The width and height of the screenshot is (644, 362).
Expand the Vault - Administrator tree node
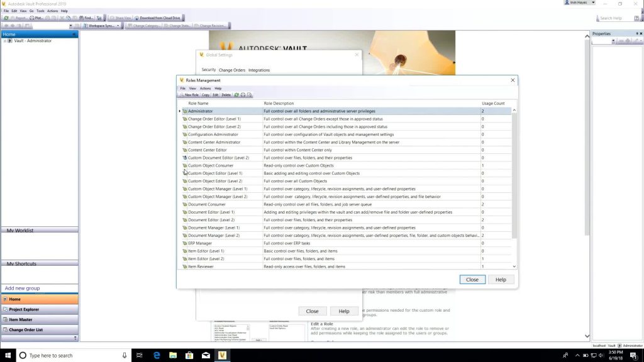5,41
